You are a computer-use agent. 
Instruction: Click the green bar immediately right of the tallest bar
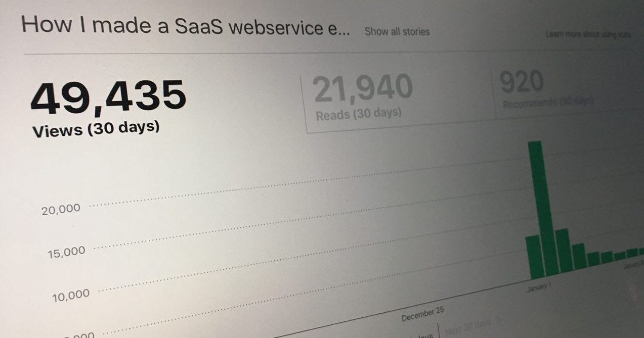(x=564, y=251)
